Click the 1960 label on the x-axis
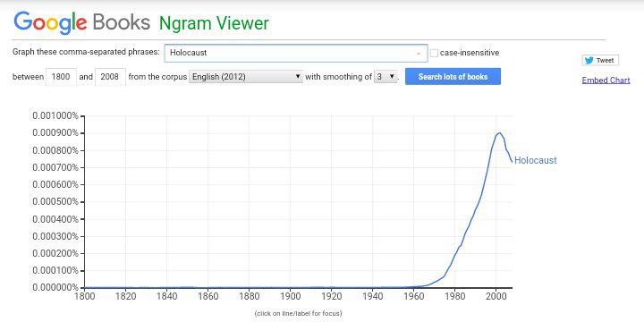This screenshot has width=644, height=322. click(413, 296)
